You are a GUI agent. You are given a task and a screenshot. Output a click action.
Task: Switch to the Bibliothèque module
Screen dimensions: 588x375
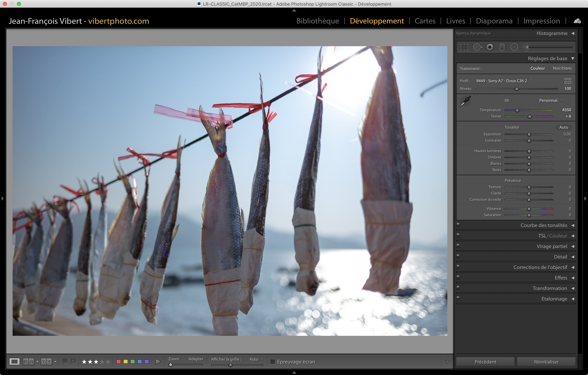click(317, 21)
